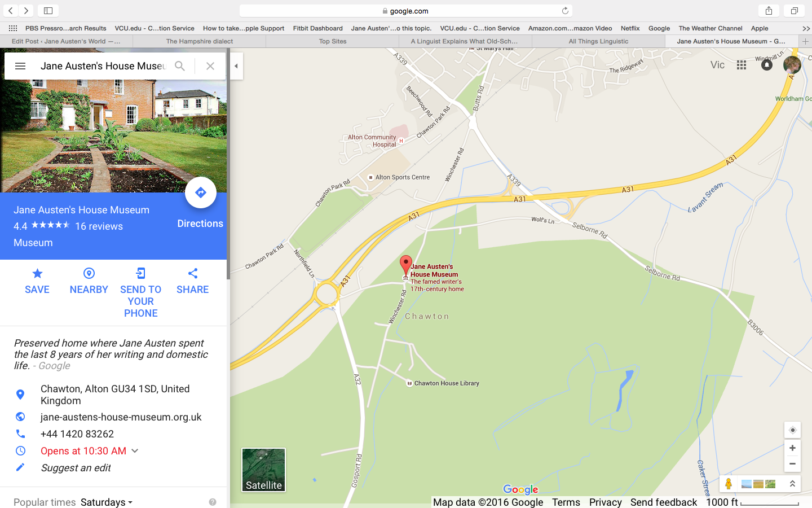Image resolution: width=812 pixels, height=508 pixels.
Task: Click the blue Directions arrow button
Action: tap(201, 192)
